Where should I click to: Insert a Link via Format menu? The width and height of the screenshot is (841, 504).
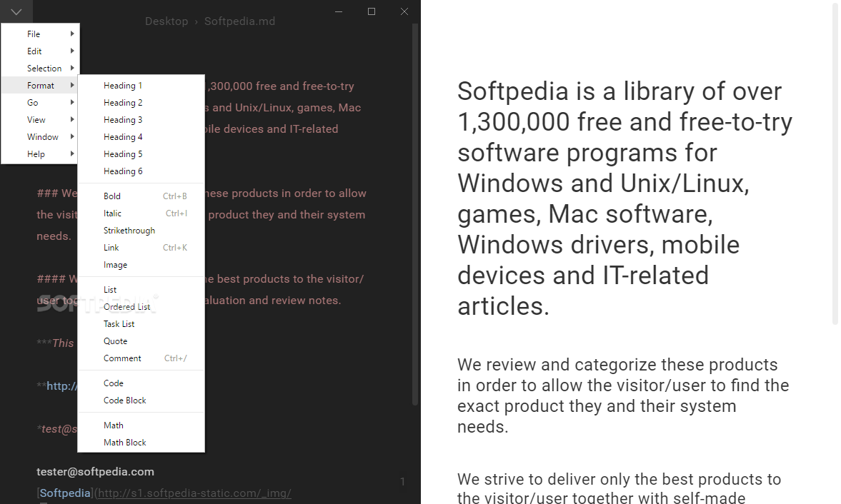point(141,248)
